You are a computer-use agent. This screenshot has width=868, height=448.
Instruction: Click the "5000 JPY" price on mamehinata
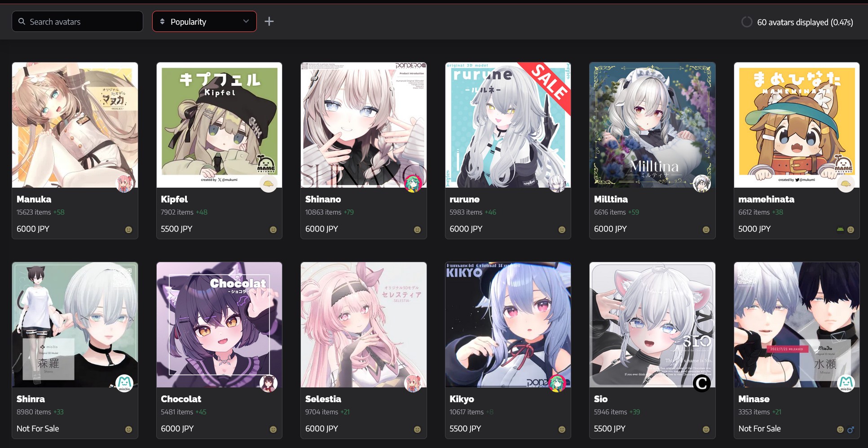pos(754,229)
